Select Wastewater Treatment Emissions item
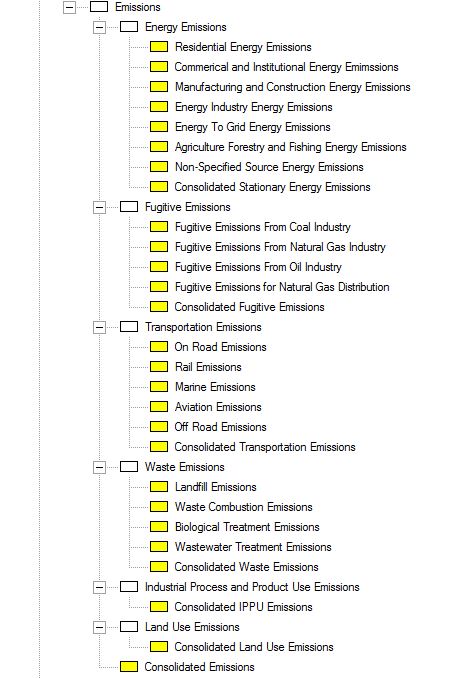 pyautogui.click(x=253, y=547)
